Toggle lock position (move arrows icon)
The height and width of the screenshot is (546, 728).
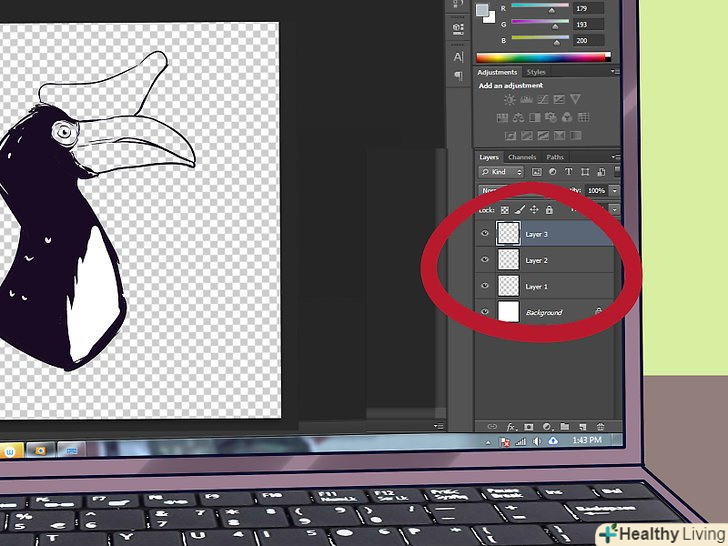[534, 210]
